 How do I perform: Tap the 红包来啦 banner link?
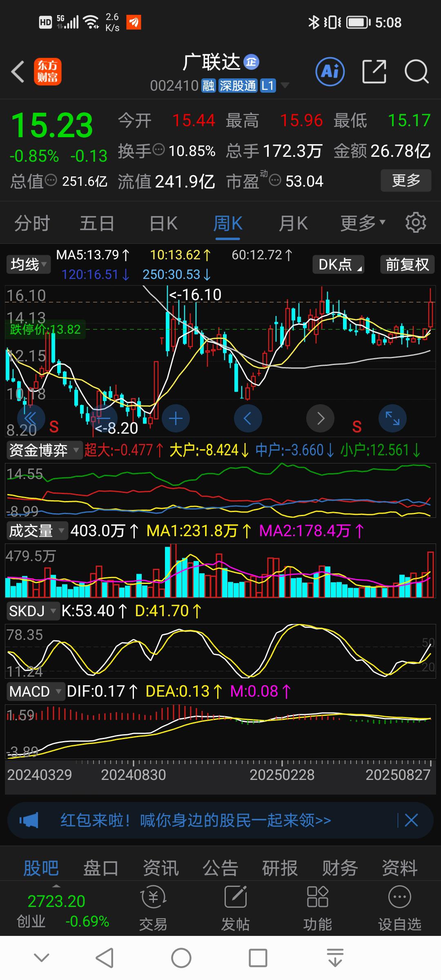(x=196, y=820)
